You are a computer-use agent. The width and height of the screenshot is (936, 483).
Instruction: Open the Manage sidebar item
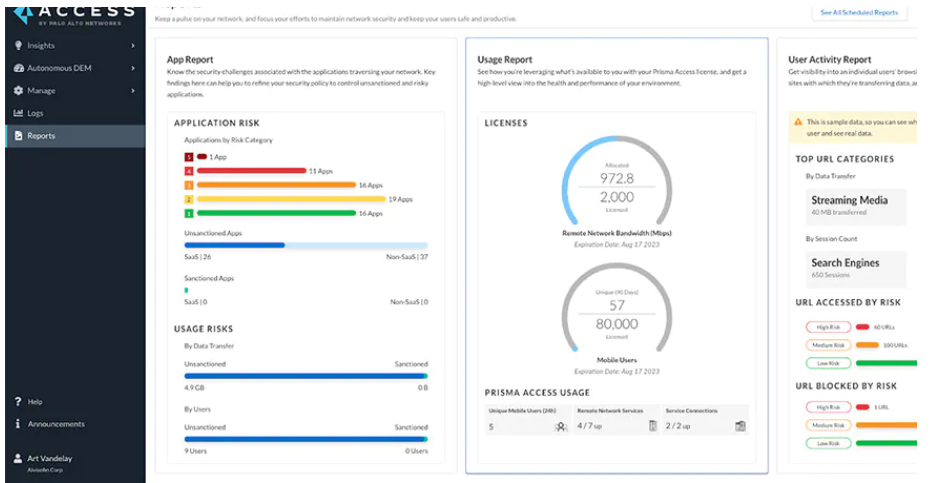point(75,91)
